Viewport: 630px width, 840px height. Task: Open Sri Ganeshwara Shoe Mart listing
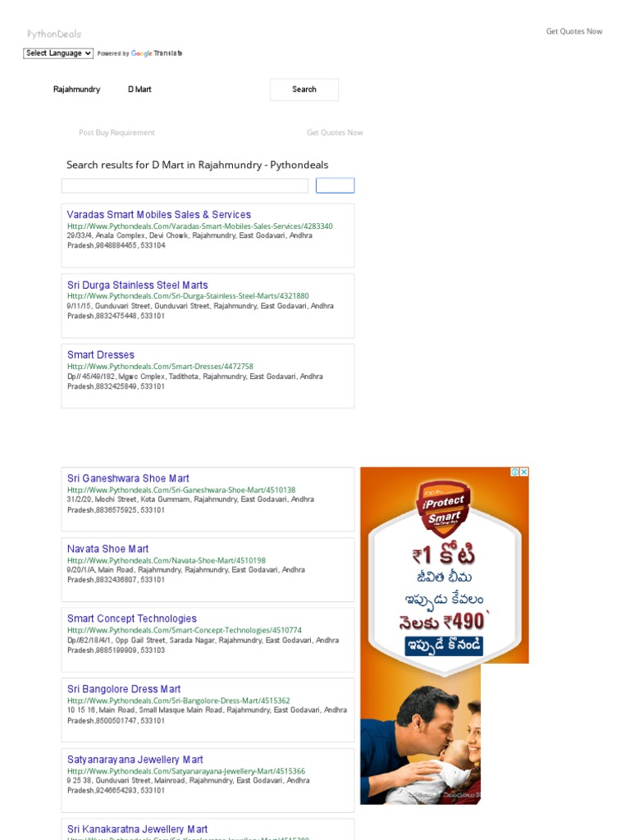[x=128, y=478]
